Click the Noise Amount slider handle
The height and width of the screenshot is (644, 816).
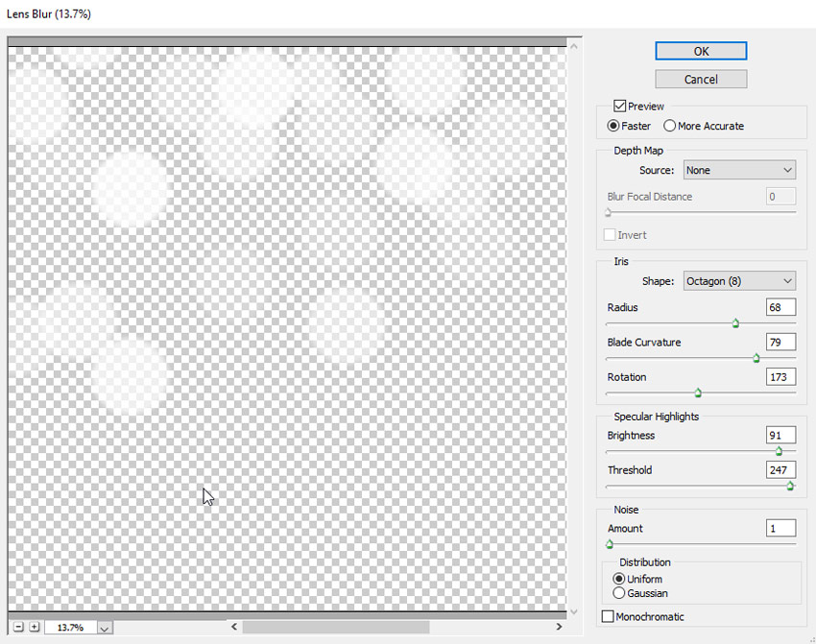click(x=610, y=544)
